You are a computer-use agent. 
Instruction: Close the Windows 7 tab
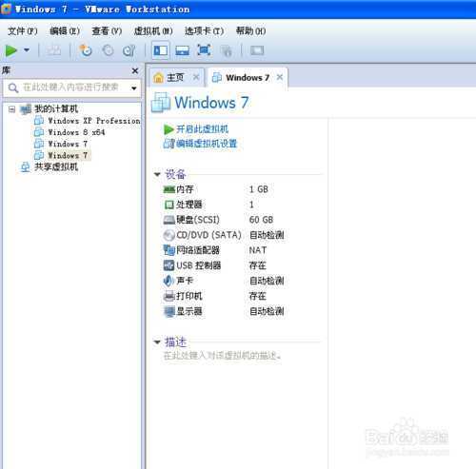point(280,77)
